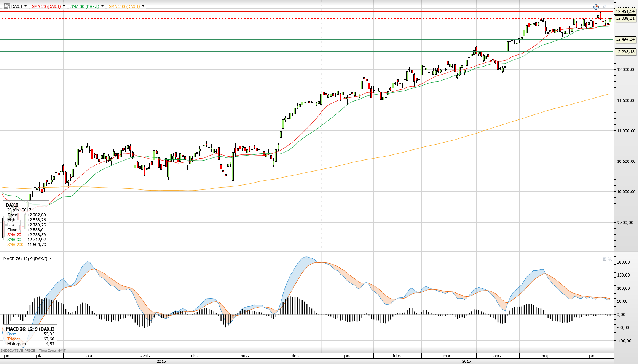The height and width of the screenshot is (364, 638).
Task: Click the 'aug.' month on the time axis
Action: [x=91, y=356]
